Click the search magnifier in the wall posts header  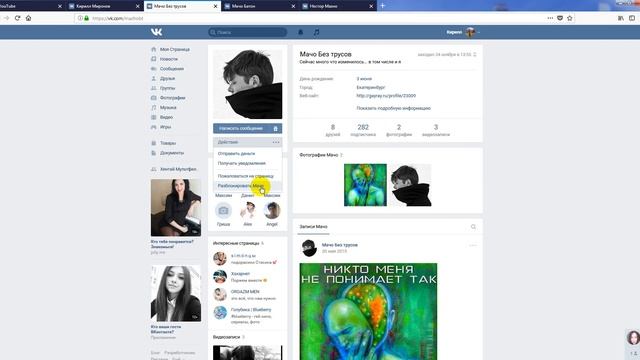coord(473,227)
